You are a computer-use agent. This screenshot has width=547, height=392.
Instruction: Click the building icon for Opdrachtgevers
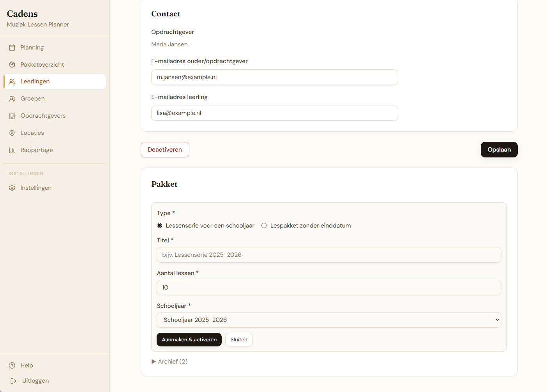(12, 116)
